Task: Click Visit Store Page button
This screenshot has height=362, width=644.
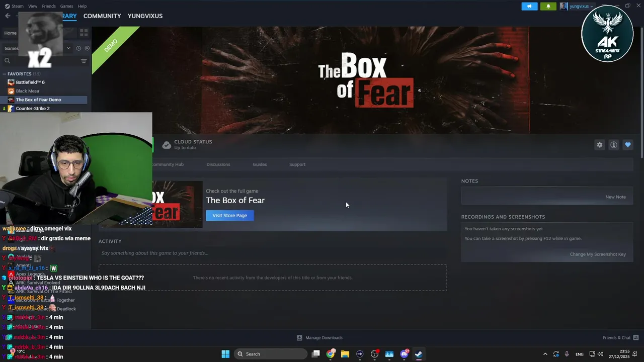Action: [230, 215]
